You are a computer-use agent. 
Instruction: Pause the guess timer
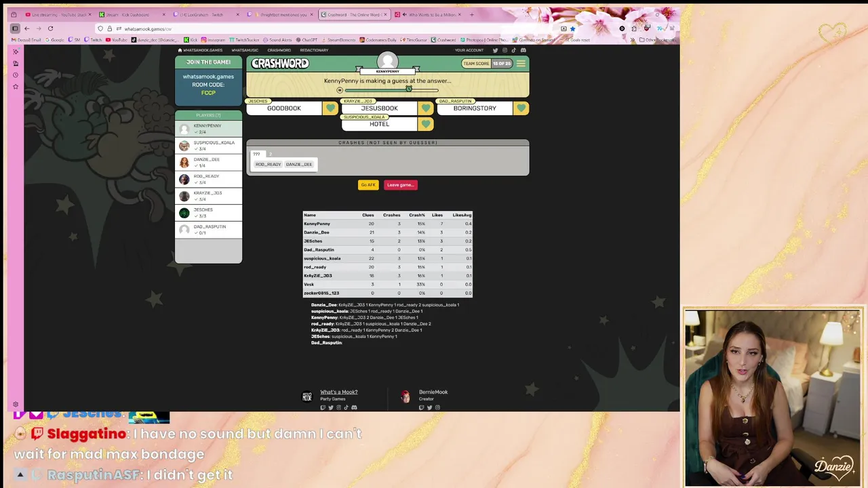tap(340, 90)
